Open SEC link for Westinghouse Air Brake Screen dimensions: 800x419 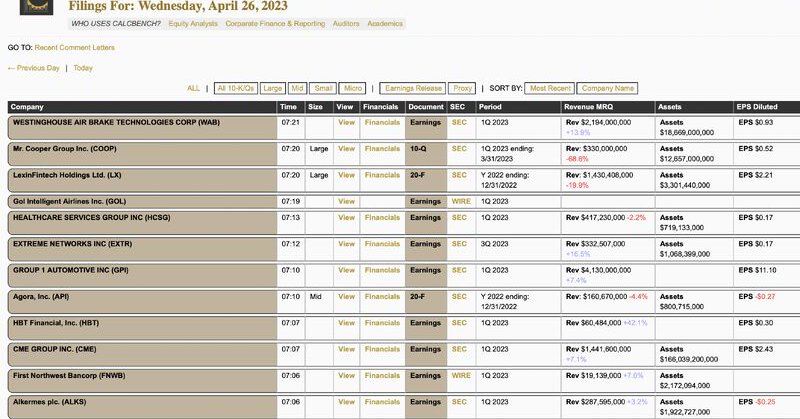(459, 122)
